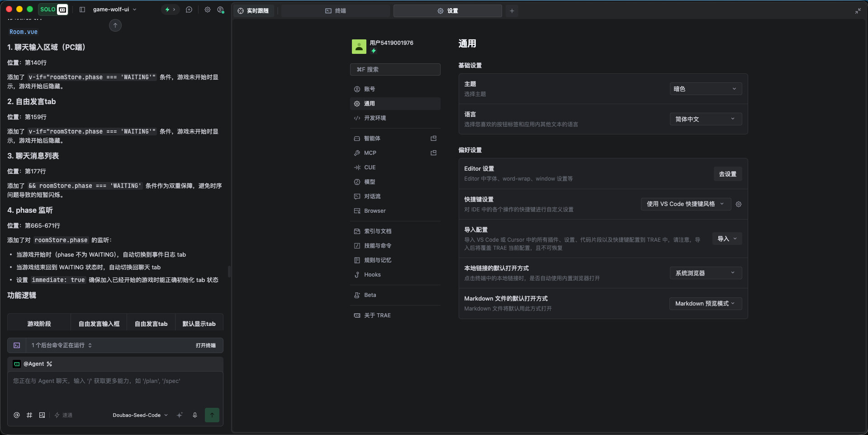Screen dimensions: 868x435
Task: Click the microphone voice input icon
Action: click(195, 415)
